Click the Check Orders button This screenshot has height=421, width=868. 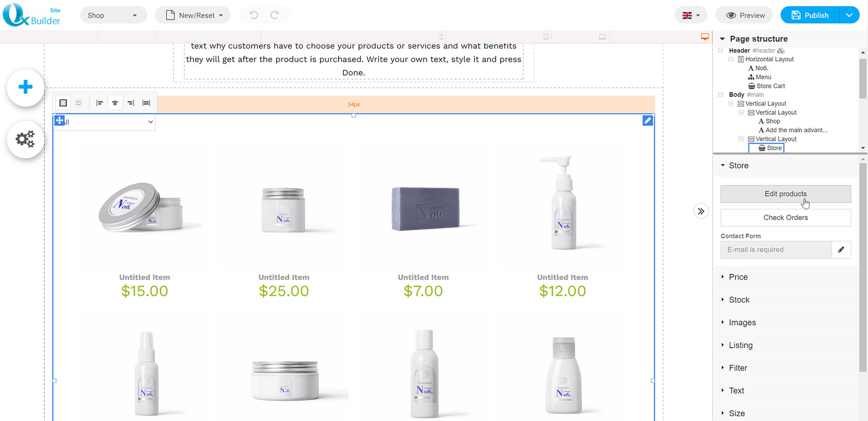[786, 217]
